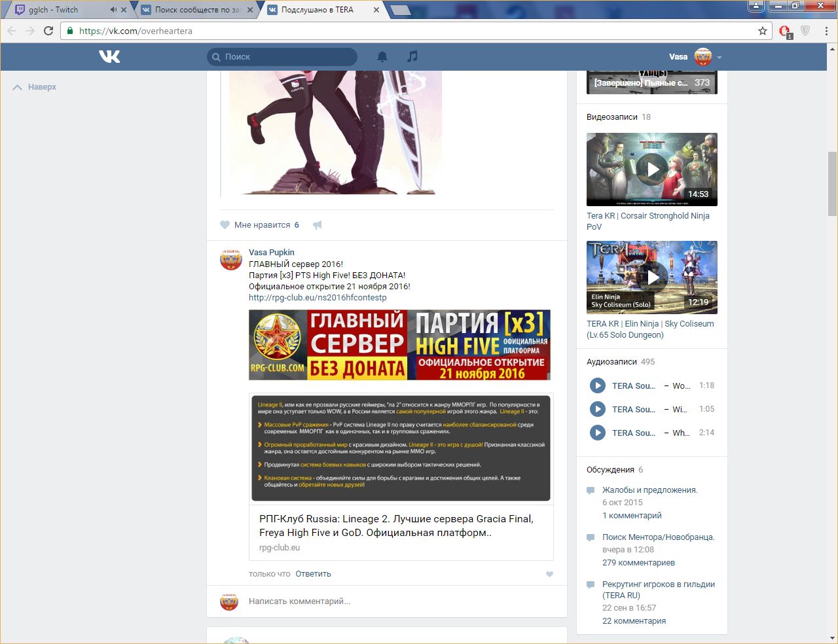The image size is (838, 644).
Task: Open a new browser tab
Action: (400, 10)
